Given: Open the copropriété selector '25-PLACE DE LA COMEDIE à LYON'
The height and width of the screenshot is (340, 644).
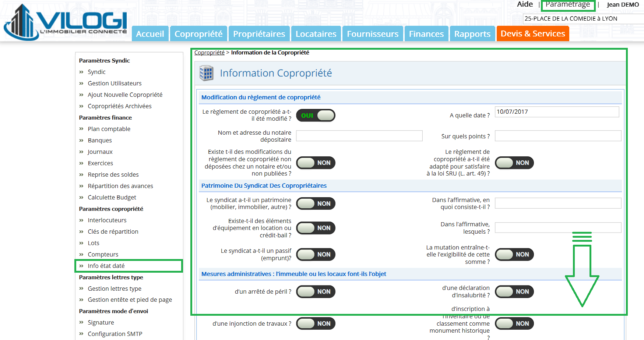Looking at the screenshot, I should [x=583, y=19].
